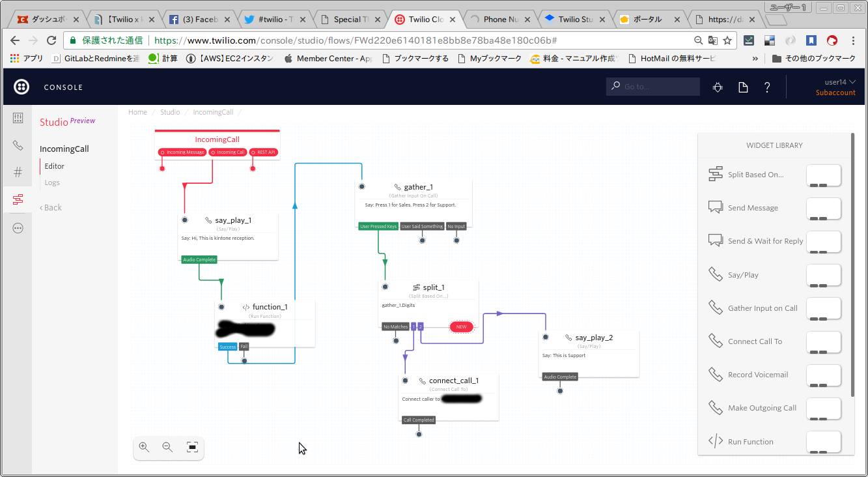Go back using the Back link
868x477 pixels.
coord(51,207)
